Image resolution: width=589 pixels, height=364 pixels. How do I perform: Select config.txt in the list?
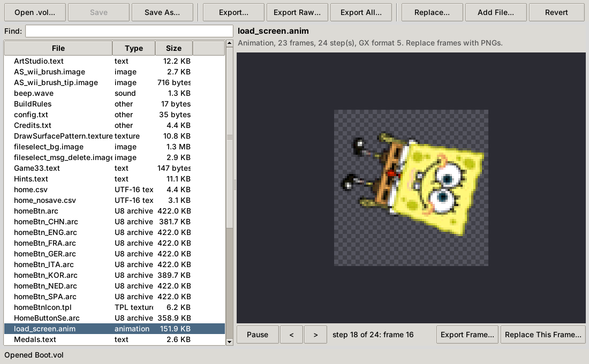click(115, 115)
